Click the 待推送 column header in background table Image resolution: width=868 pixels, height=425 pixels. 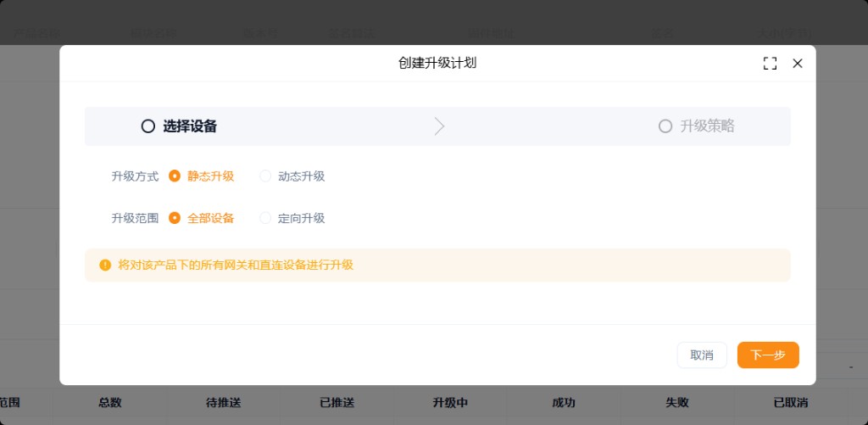coord(224,403)
